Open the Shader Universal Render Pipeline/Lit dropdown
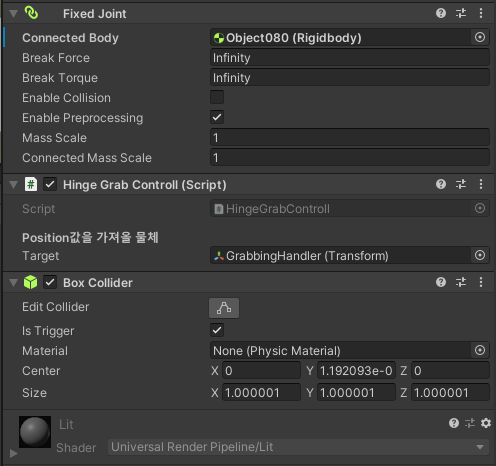This screenshot has width=496, height=466. [x=298, y=447]
